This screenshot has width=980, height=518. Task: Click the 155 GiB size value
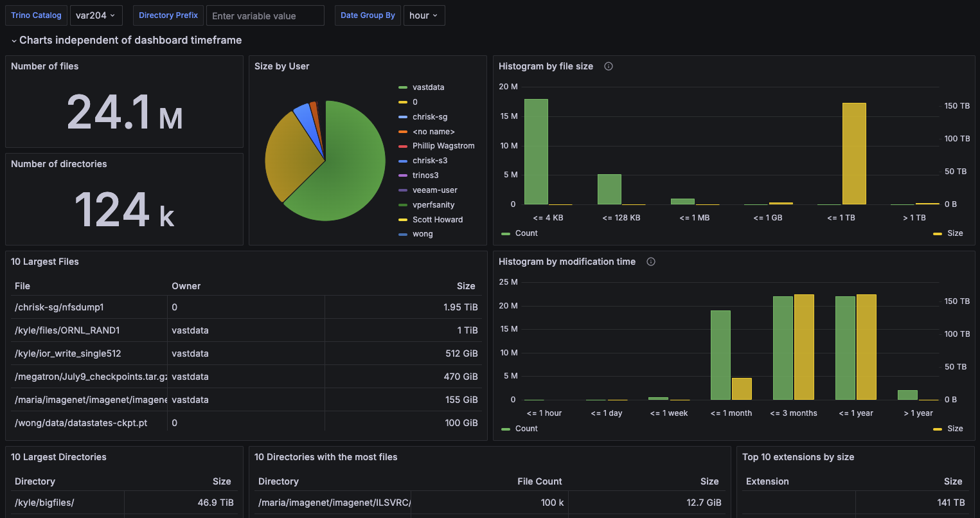(461, 400)
